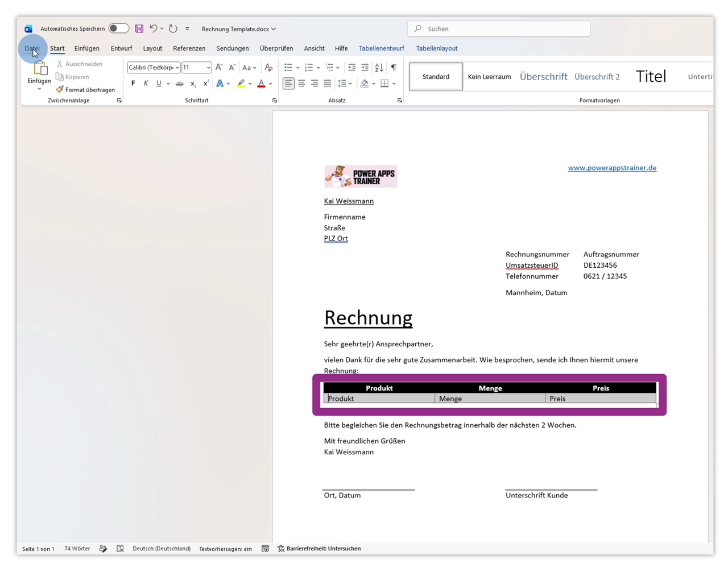Screen dimensions: 728x564
Task: Click Barrierefreiheit: Untersuchen in the status bar
Action: click(319, 549)
